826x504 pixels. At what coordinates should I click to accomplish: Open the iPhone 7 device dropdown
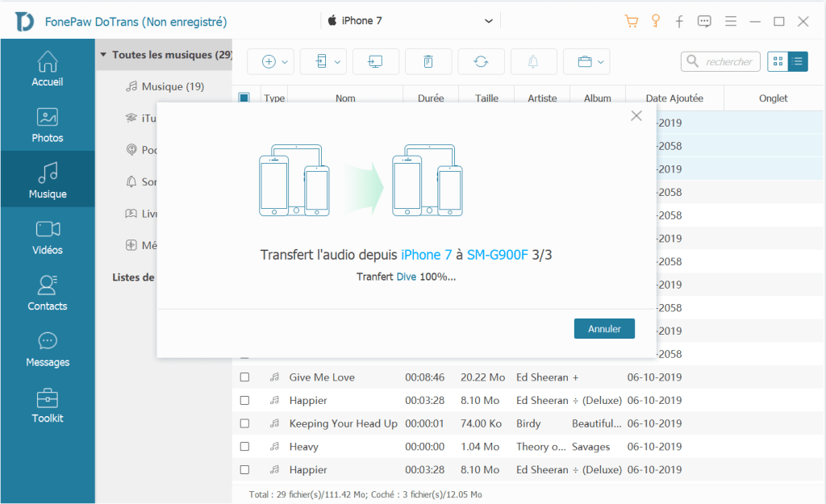point(411,21)
